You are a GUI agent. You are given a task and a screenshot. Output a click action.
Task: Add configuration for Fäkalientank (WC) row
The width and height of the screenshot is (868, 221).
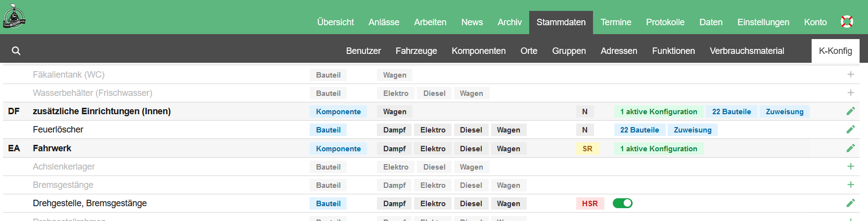851,75
